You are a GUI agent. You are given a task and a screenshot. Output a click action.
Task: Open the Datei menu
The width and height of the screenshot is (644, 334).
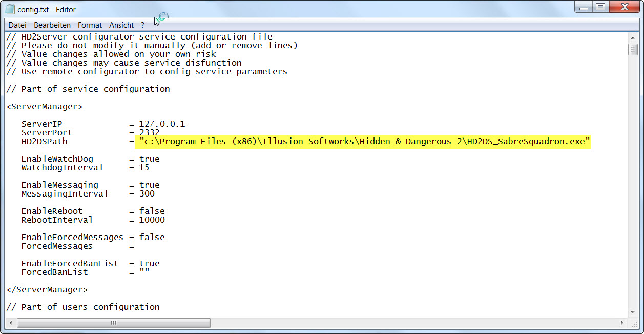(17, 25)
